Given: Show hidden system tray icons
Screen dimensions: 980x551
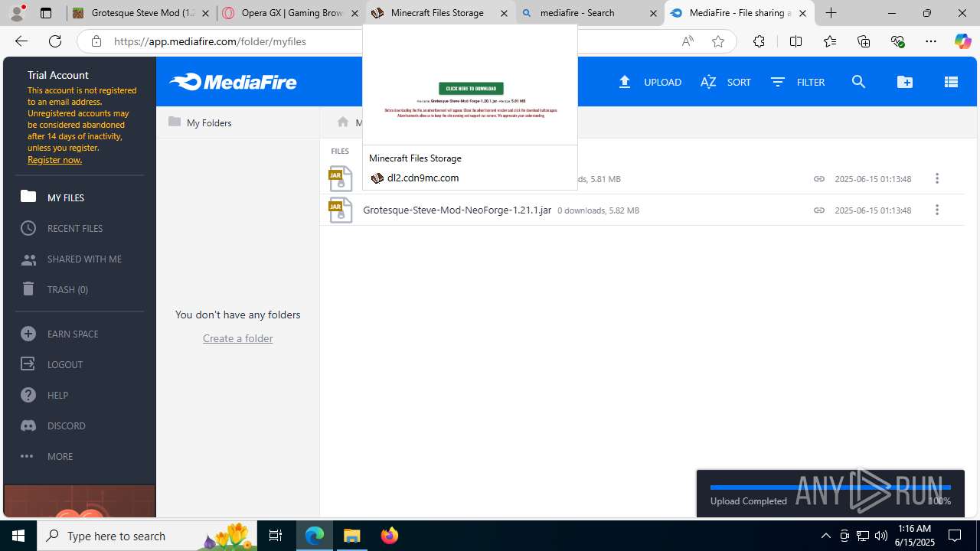Looking at the screenshot, I should (825, 536).
